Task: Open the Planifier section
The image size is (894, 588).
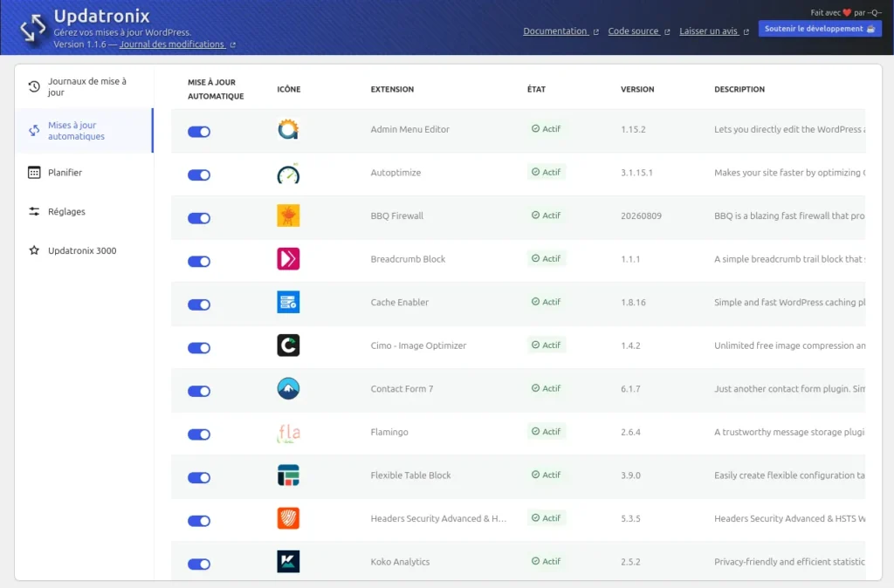Action: (84, 173)
